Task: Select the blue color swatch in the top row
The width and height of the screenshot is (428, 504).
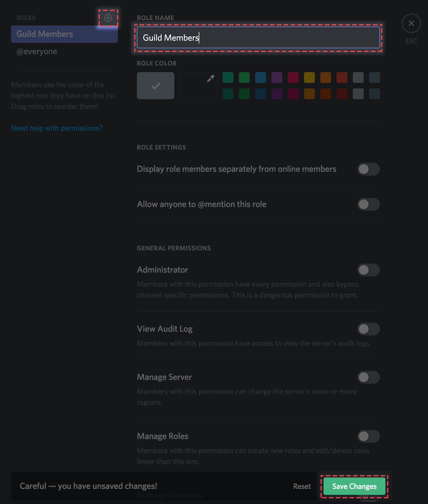Action: (x=261, y=77)
